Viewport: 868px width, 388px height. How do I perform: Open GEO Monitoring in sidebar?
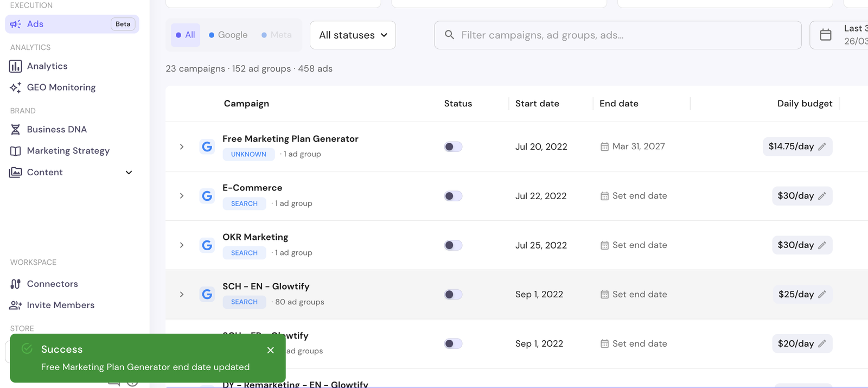point(61,87)
